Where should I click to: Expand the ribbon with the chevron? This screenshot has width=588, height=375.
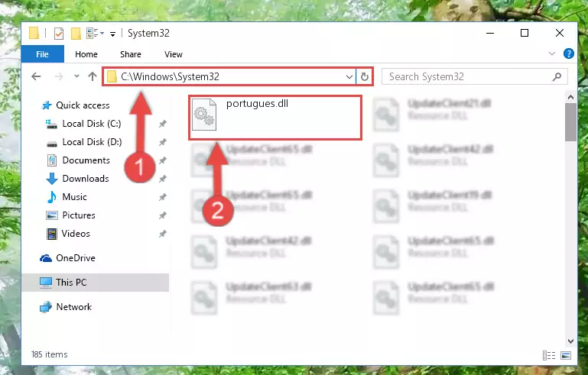(551, 53)
